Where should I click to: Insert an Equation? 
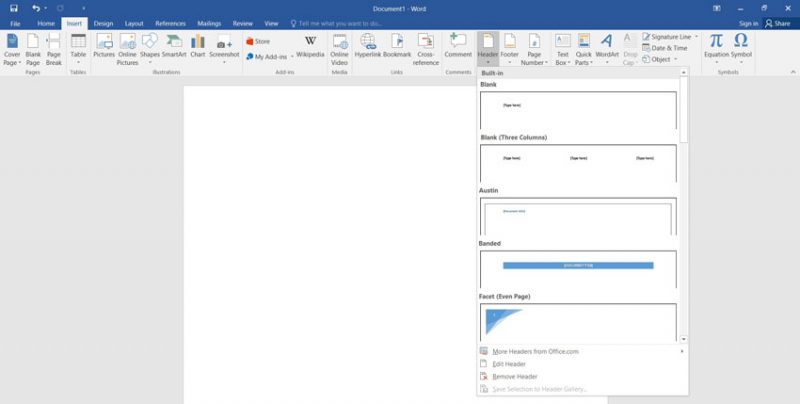point(716,49)
